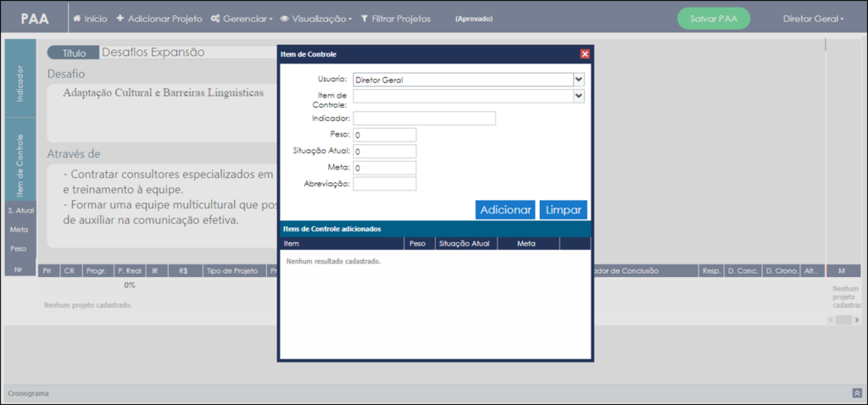Click the Salvar PAA button
The width and height of the screenshot is (868, 405).
[x=714, y=19]
